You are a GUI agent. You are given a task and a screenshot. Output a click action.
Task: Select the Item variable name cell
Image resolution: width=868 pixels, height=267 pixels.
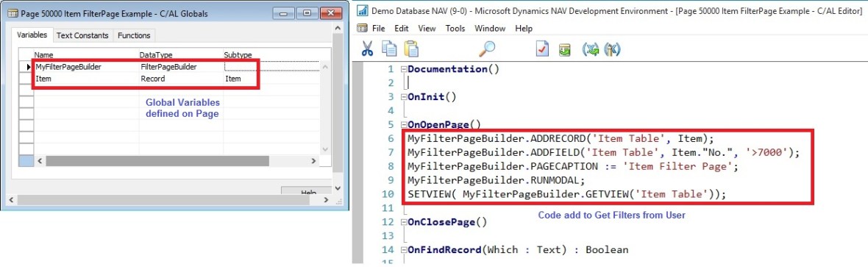tap(86, 79)
